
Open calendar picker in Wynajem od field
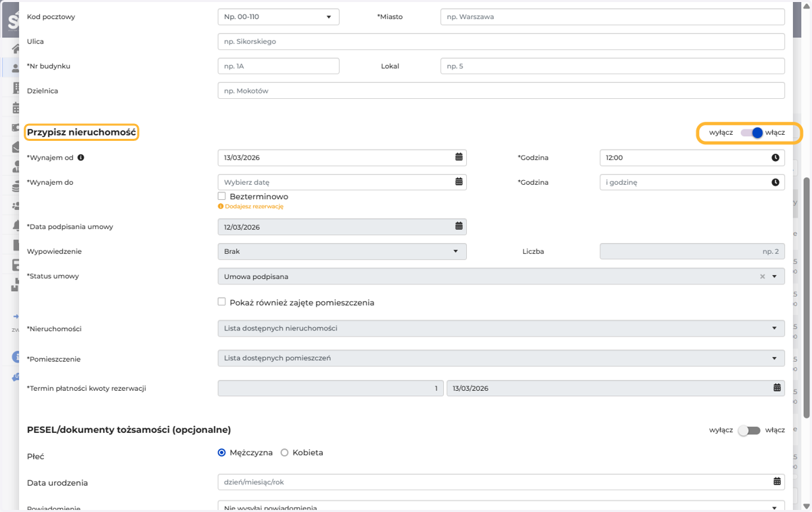tap(459, 157)
